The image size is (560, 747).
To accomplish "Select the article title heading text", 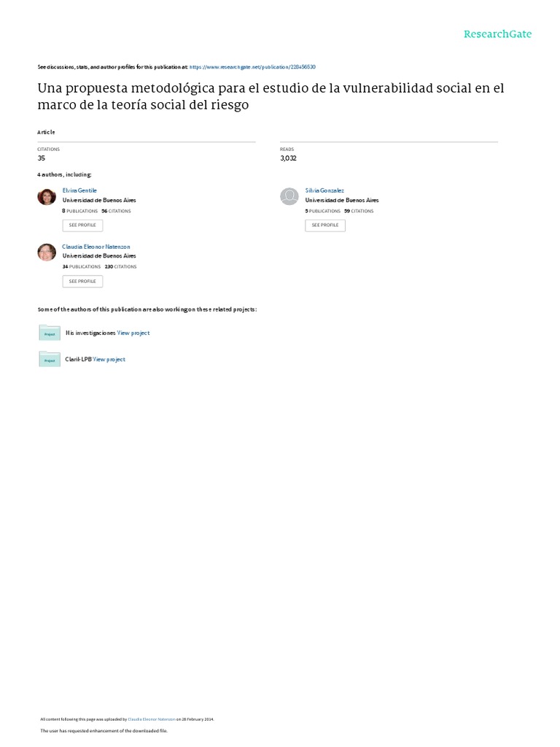I will coord(271,96).
